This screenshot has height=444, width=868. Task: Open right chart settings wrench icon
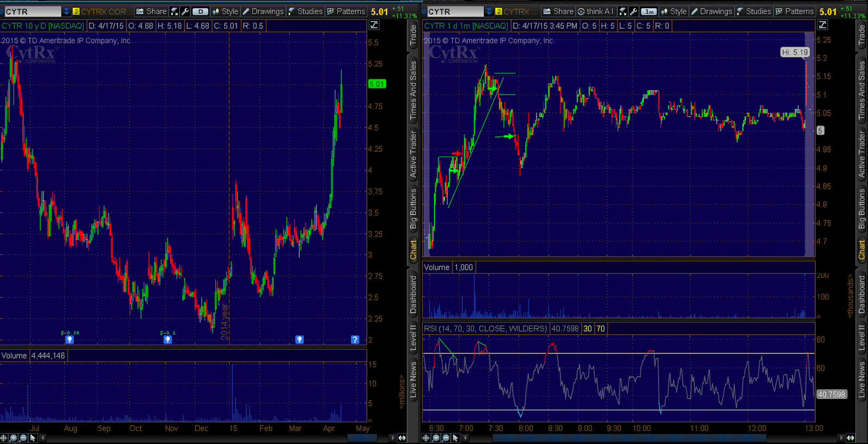[x=634, y=11]
